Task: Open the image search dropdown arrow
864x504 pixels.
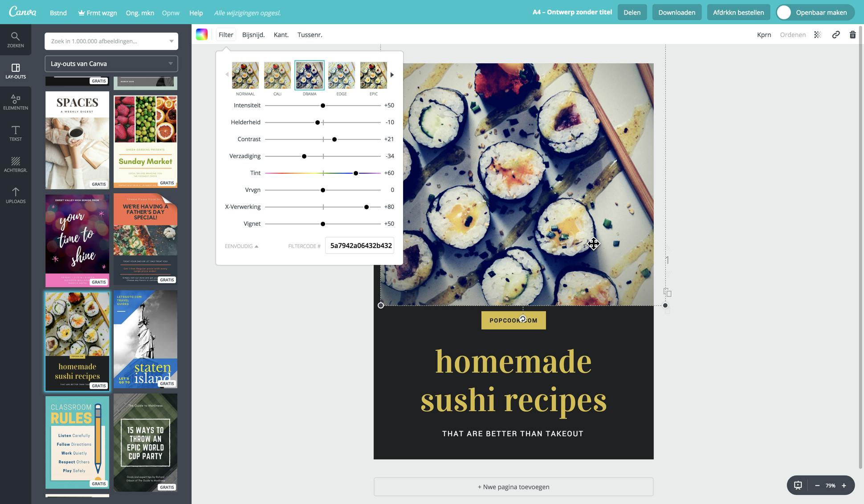Action: pyautogui.click(x=171, y=41)
